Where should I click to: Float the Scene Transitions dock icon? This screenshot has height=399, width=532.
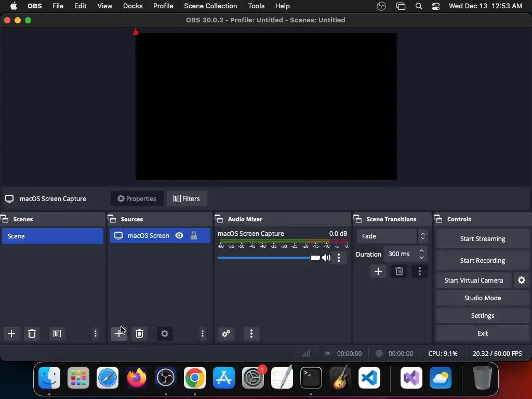tap(357, 219)
